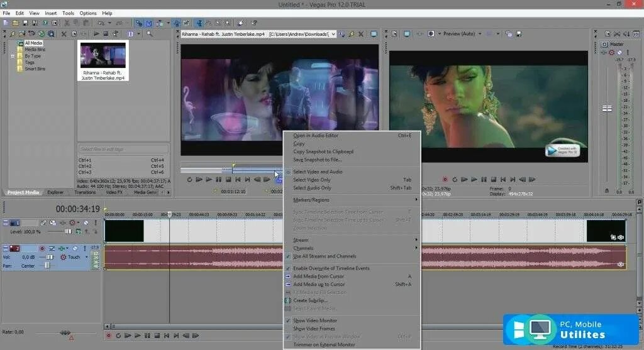This screenshot has height=350, width=644.
Task: Open Master bus FX icon
Action: click(x=604, y=53)
